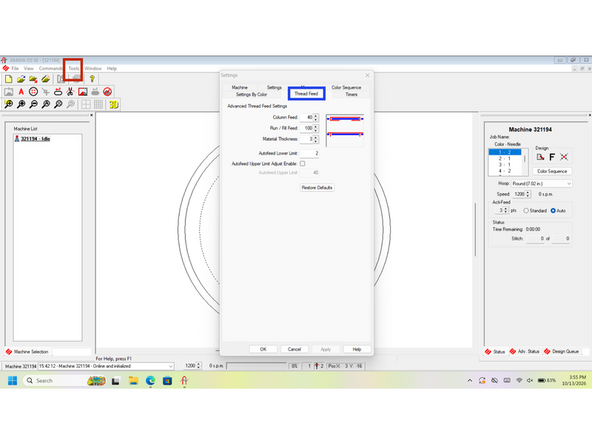Click the hoop with red arrows icon

(58, 92)
